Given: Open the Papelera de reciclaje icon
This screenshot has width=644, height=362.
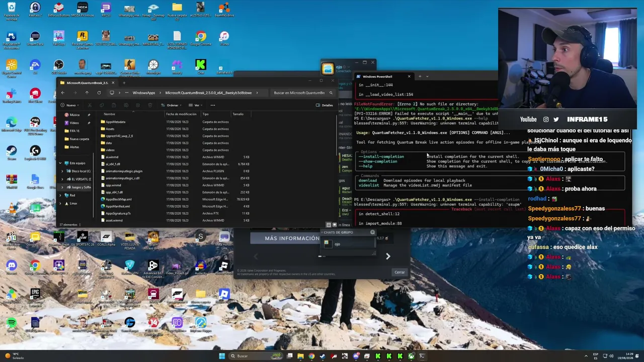Looking at the screenshot, I should pos(12,10).
